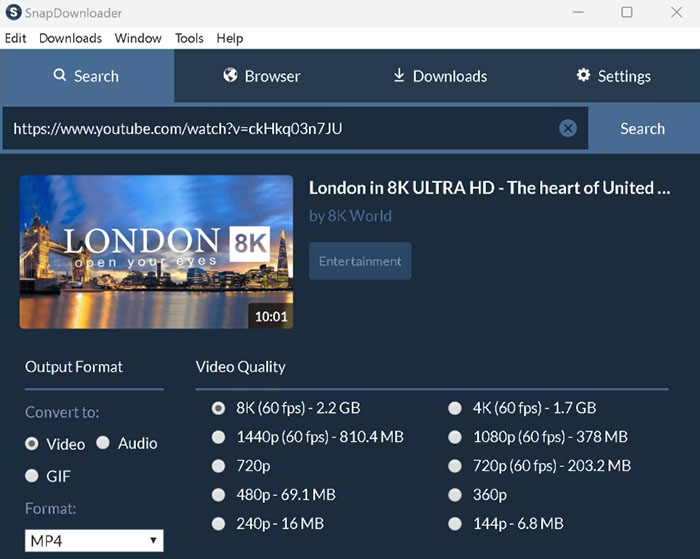700x559 pixels.
Task: Open the Window menu
Action: pyautogui.click(x=138, y=38)
